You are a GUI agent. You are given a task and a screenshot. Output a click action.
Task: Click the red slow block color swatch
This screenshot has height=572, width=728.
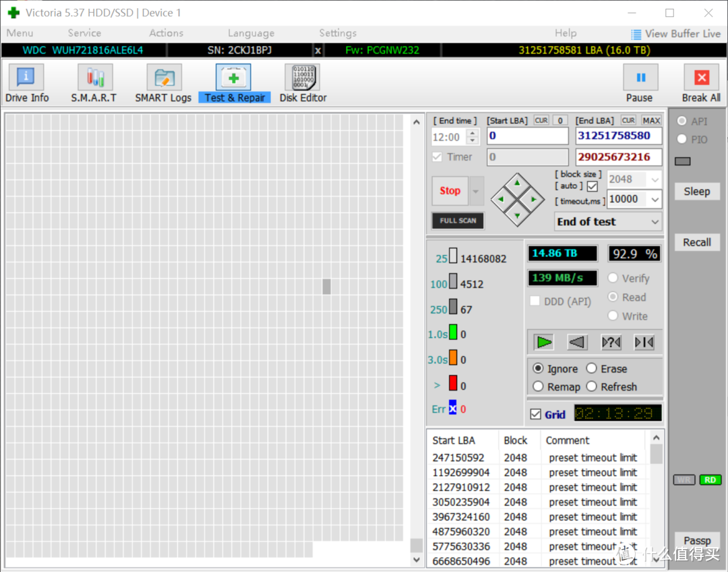point(453,383)
